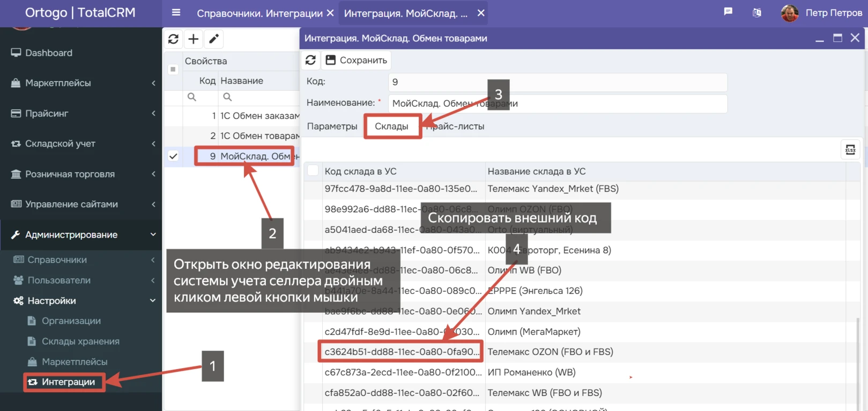Image resolution: width=868 pixels, height=411 pixels.
Task: Save the integration with the Сохранить button
Action: pos(356,60)
